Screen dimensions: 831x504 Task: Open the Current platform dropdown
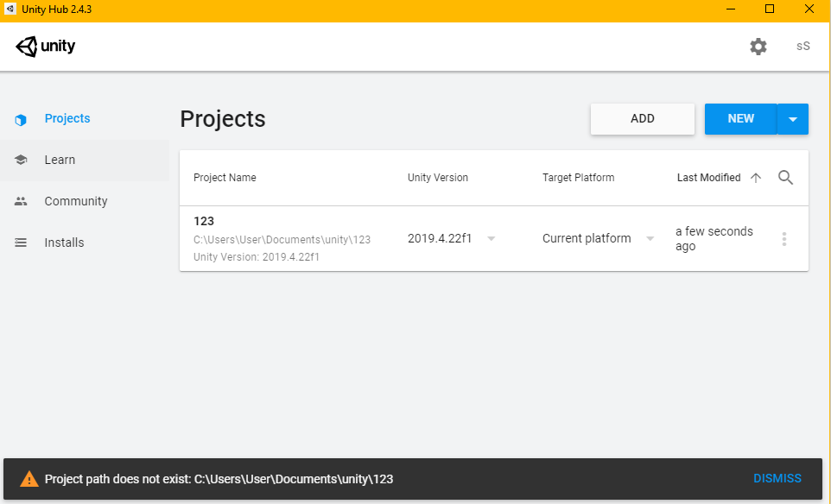click(650, 239)
